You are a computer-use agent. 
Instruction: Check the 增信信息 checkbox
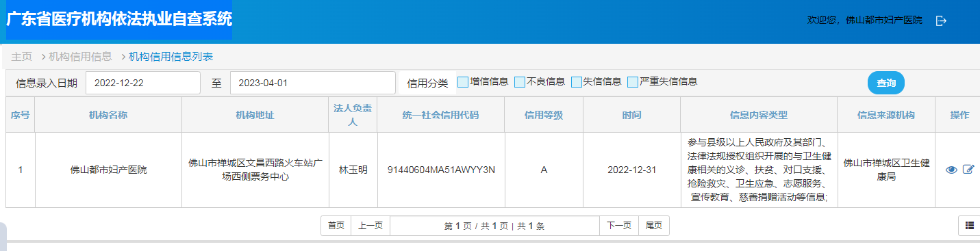pyautogui.click(x=463, y=82)
